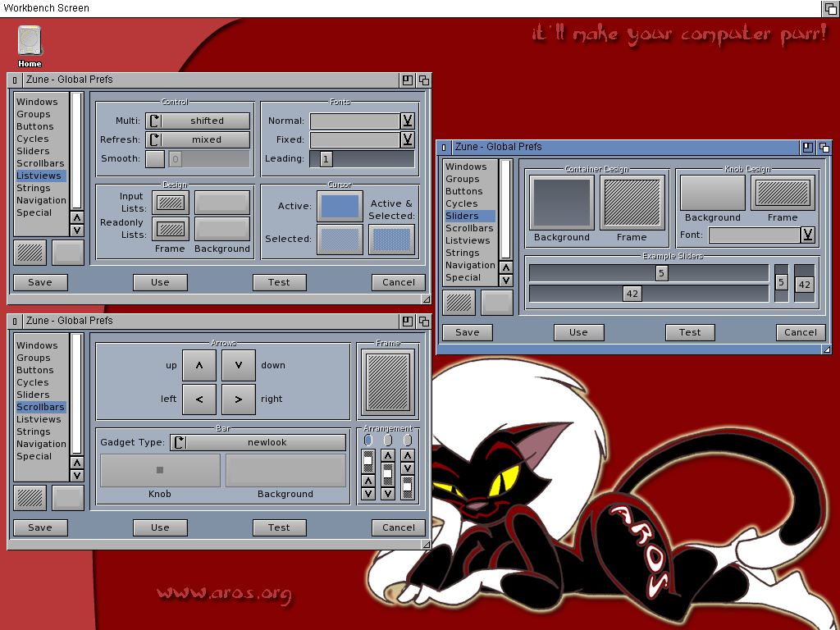Click hatched pattern button under page list, Scrollbars window

coord(30,498)
